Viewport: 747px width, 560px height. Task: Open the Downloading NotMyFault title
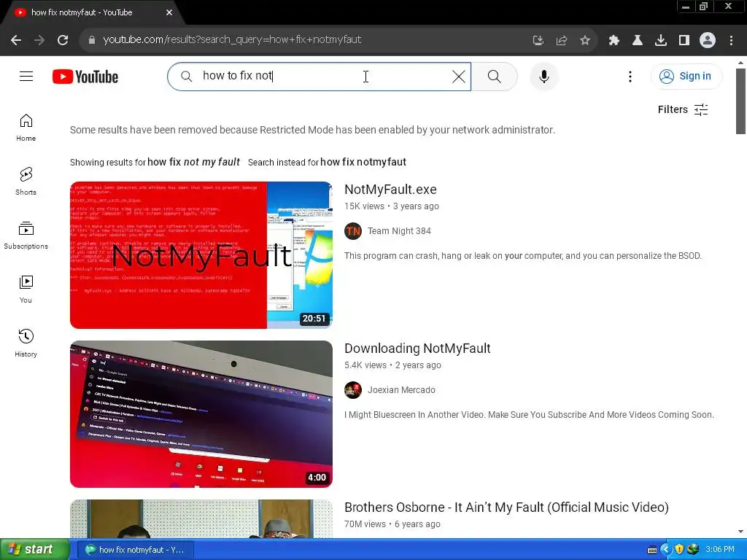coord(417,349)
